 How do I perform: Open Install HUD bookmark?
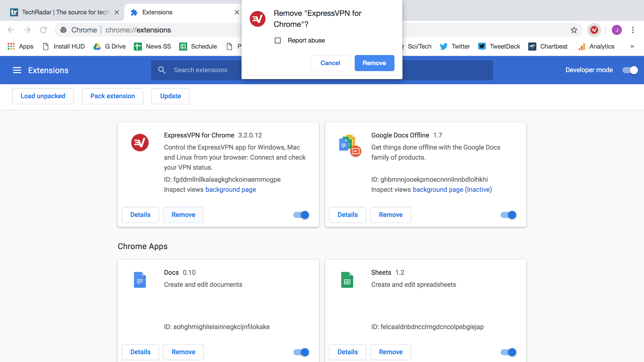pyautogui.click(x=63, y=46)
